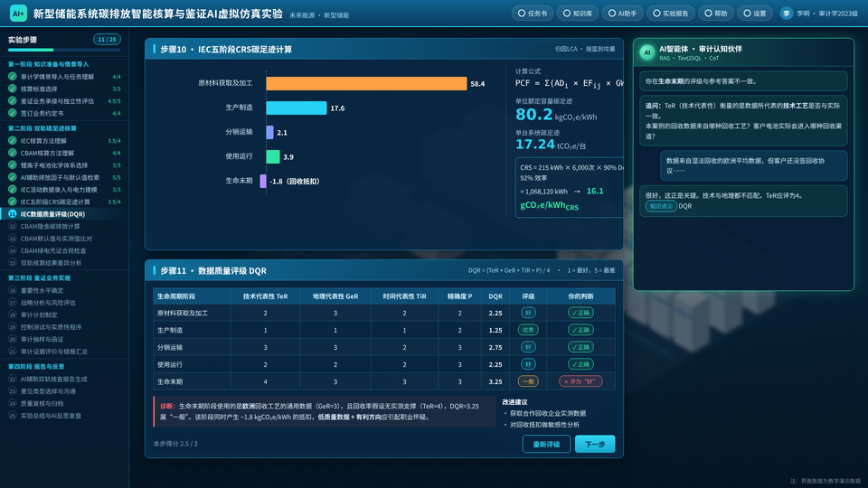Click the 11 / 25 step counter badge
The image size is (868, 488).
click(107, 39)
